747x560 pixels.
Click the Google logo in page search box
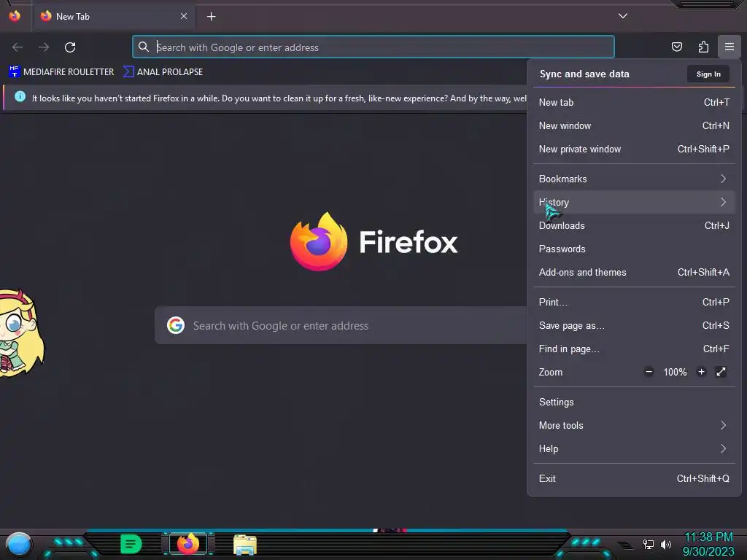pyautogui.click(x=176, y=325)
